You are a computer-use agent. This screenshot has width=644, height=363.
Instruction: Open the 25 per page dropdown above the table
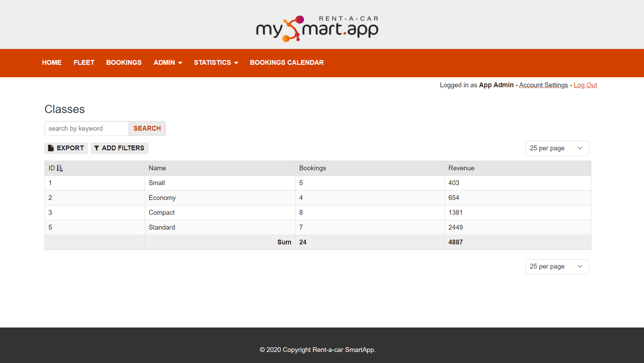[x=557, y=148]
